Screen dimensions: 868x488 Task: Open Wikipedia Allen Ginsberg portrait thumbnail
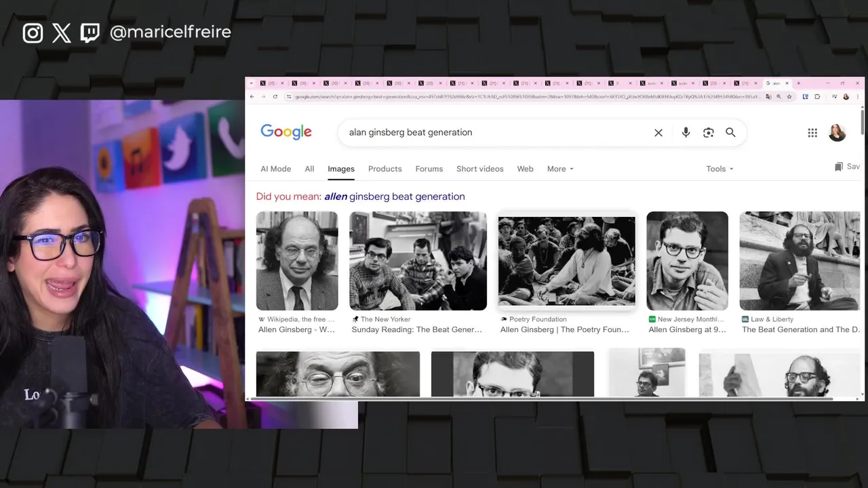[297, 261]
